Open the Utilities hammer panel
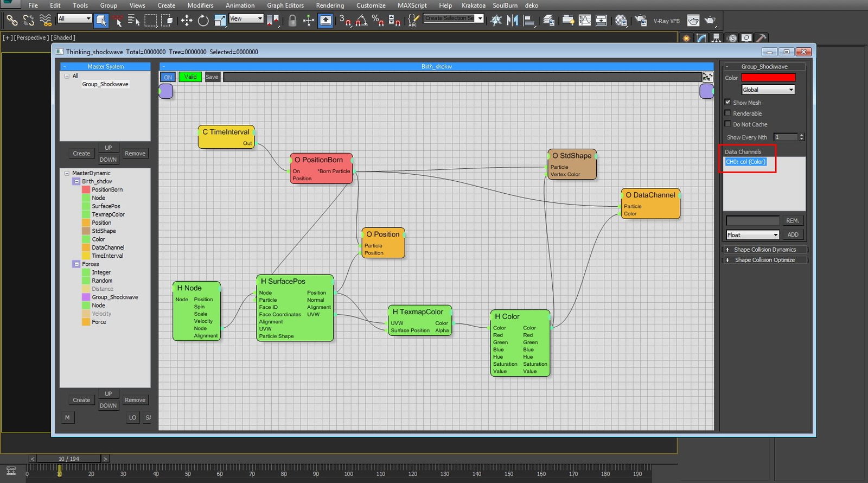The width and height of the screenshot is (868, 483). click(761, 38)
